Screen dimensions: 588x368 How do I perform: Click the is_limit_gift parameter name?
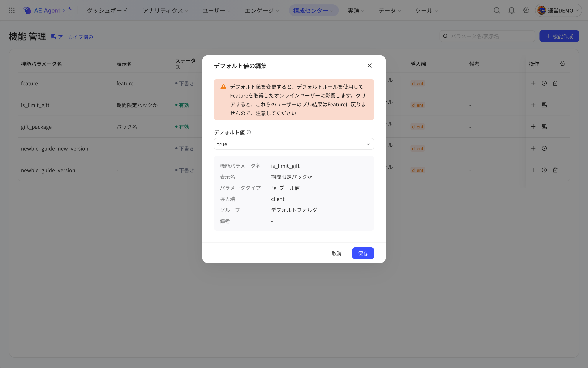[35, 105]
